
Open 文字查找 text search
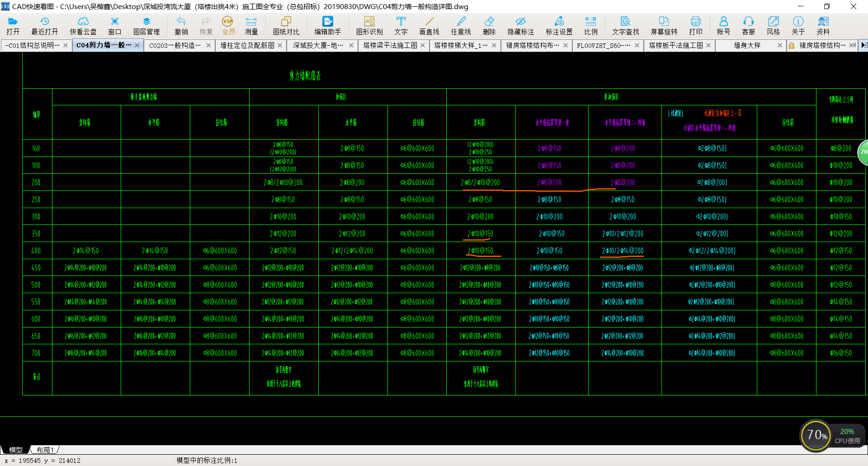(x=626, y=26)
